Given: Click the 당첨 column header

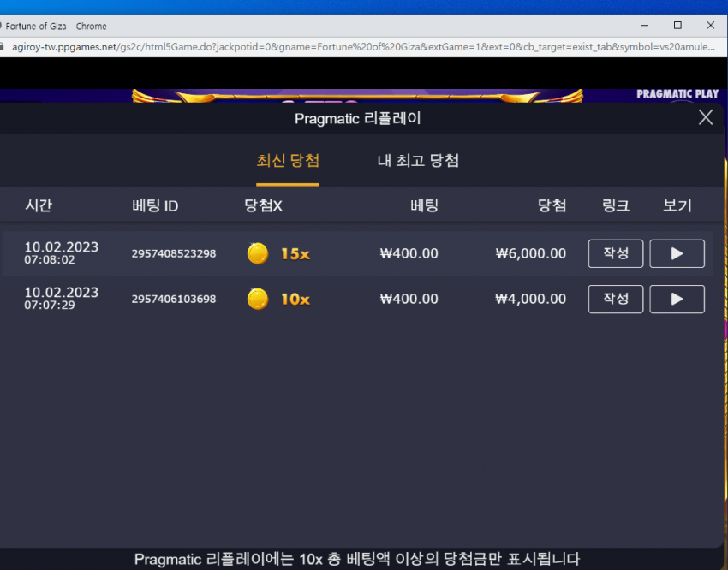Looking at the screenshot, I should coord(552,205).
